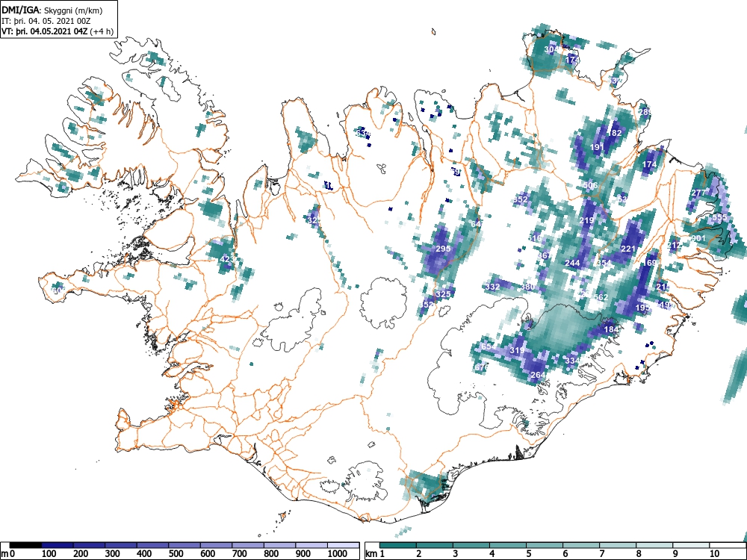The width and height of the screenshot is (747, 560).
Task: Click the map value '334'
Action: [573, 361]
